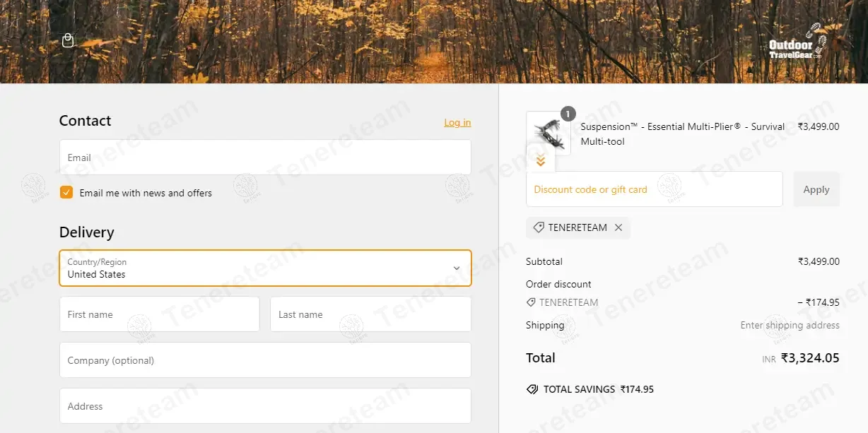Click the Address input field

point(265,406)
